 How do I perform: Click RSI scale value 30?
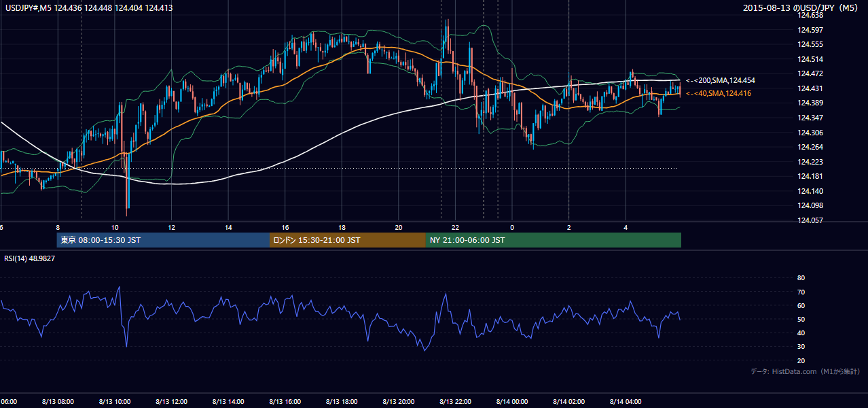point(801,346)
